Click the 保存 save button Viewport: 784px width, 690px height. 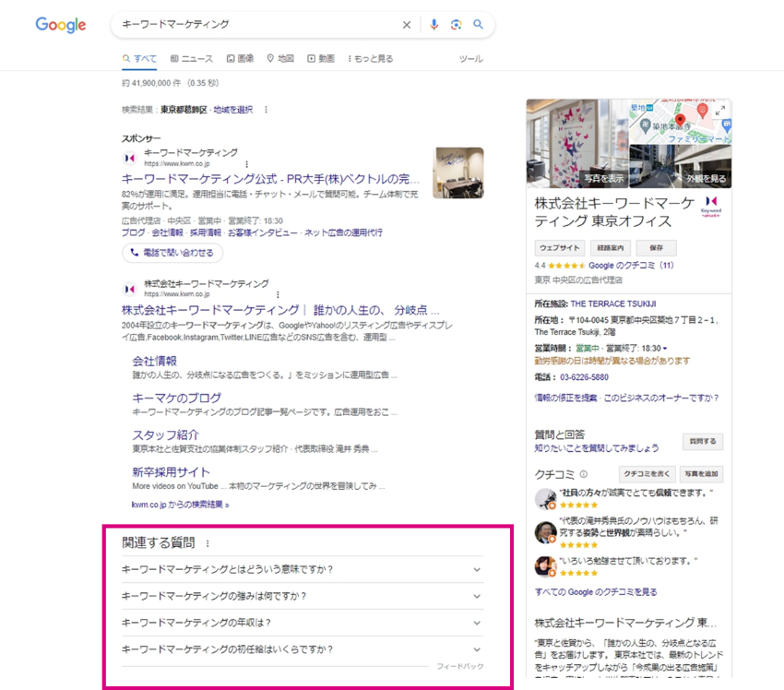pyautogui.click(x=656, y=248)
